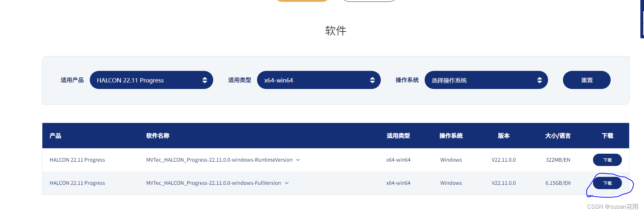
Task: Click the 软件 section heading
Action: [336, 30]
